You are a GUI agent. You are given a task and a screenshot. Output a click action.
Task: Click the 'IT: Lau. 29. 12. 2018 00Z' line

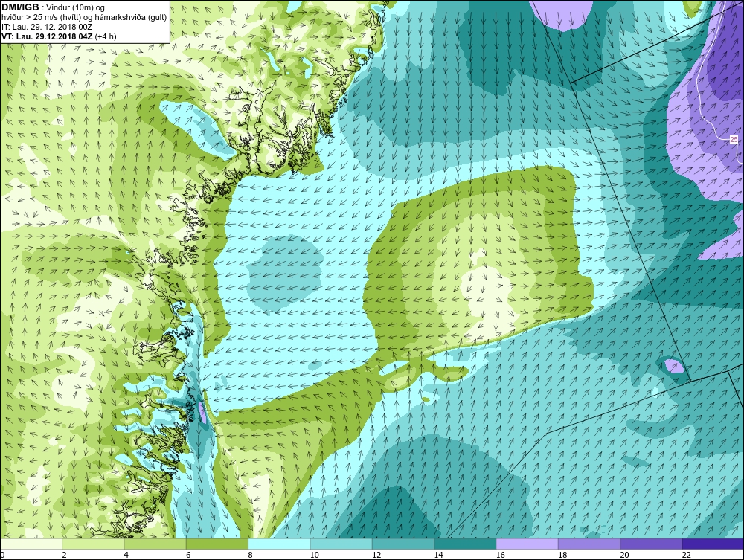(48, 27)
